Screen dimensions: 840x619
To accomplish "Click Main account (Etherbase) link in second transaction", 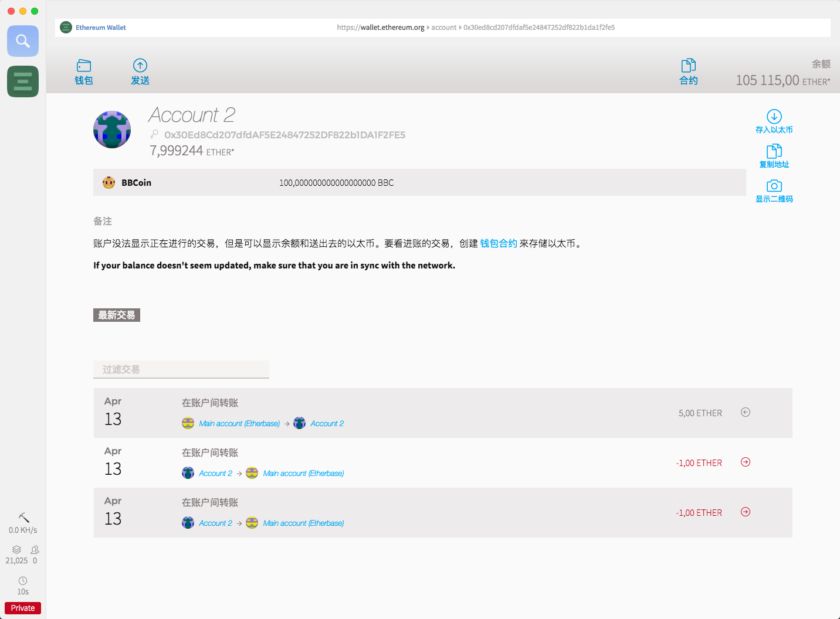I will (x=303, y=473).
